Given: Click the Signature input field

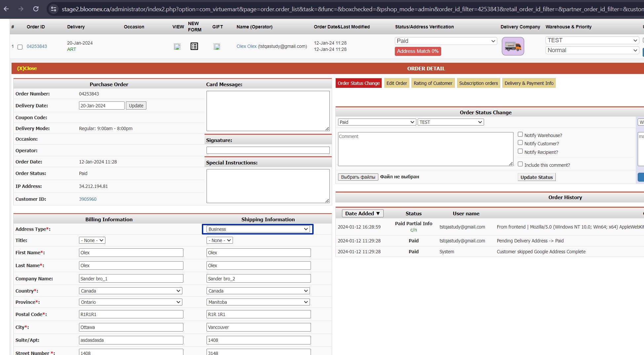Looking at the screenshot, I should 268,150.
